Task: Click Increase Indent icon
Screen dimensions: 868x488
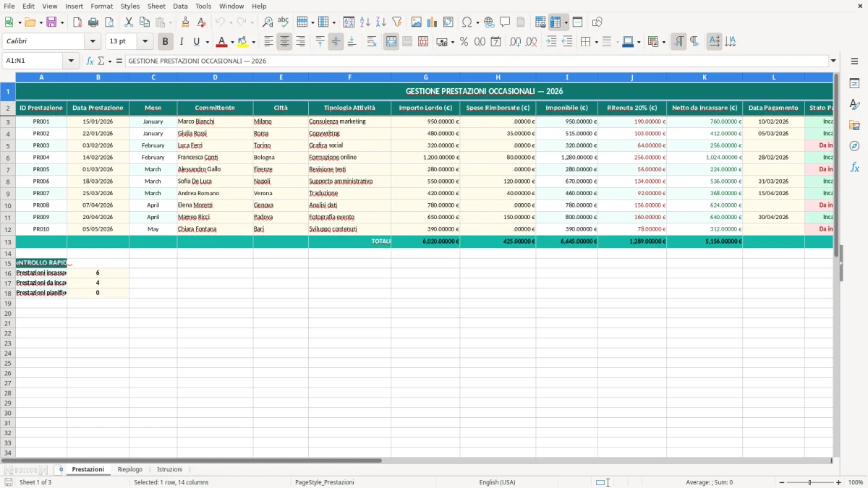Action: pyautogui.click(x=551, y=42)
